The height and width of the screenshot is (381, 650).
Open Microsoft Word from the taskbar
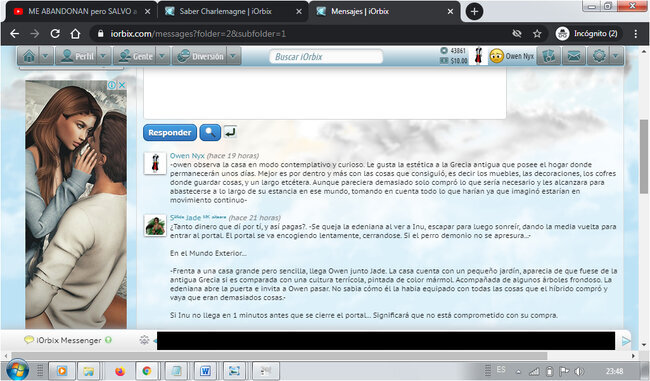(205, 371)
